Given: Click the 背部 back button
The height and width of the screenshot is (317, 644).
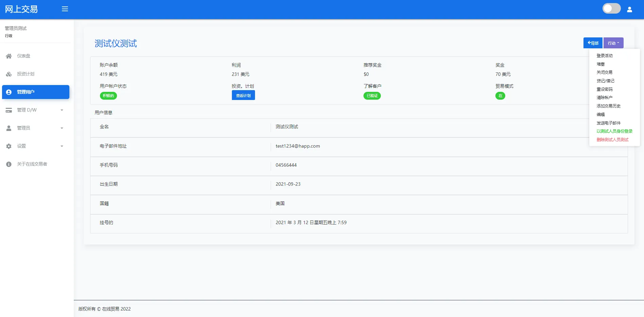Looking at the screenshot, I should click(x=592, y=43).
